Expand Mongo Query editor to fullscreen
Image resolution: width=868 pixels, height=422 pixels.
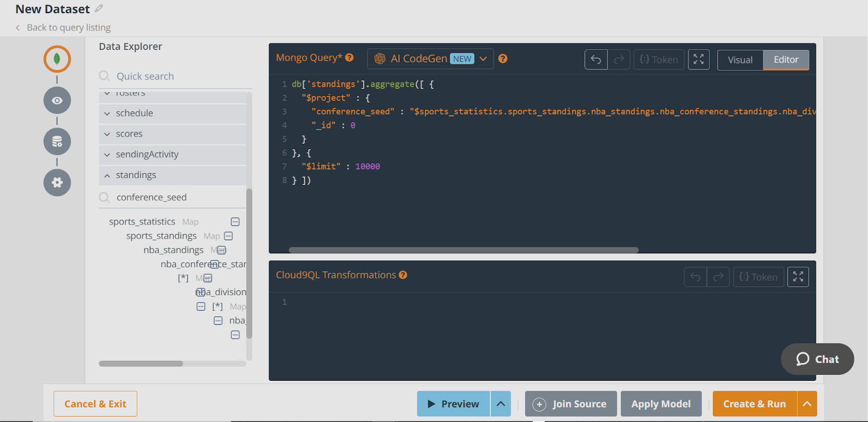pyautogui.click(x=699, y=60)
